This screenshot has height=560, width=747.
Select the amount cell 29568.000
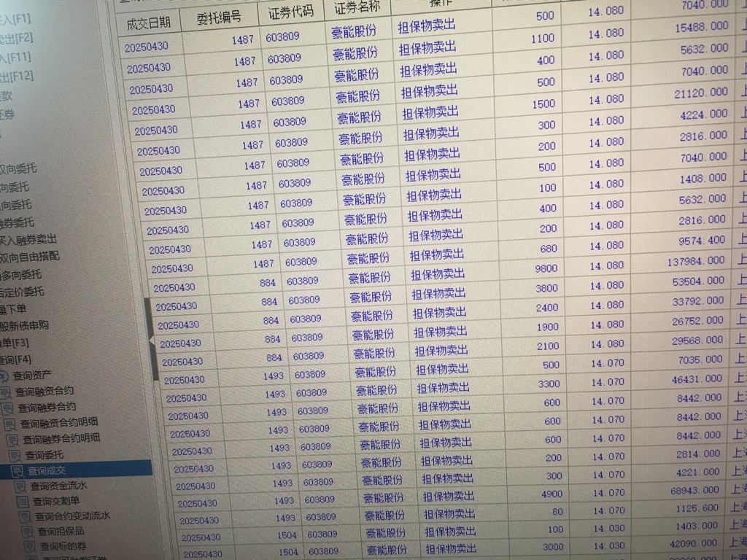697,341
